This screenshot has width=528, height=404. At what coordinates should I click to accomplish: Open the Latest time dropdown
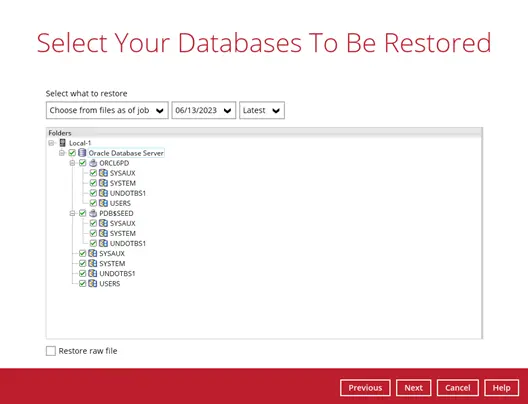click(x=262, y=110)
